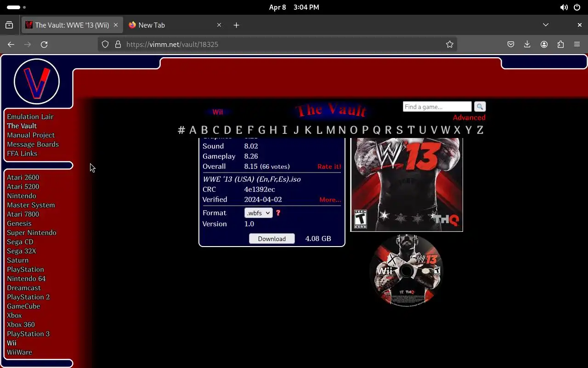Viewport: 588px width, 368px height.
Task: Open the system volume icon
Action: click(564, 7)
